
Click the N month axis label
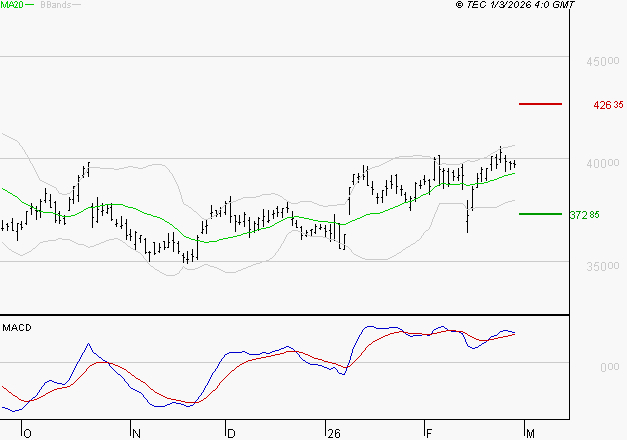point(136,434)
